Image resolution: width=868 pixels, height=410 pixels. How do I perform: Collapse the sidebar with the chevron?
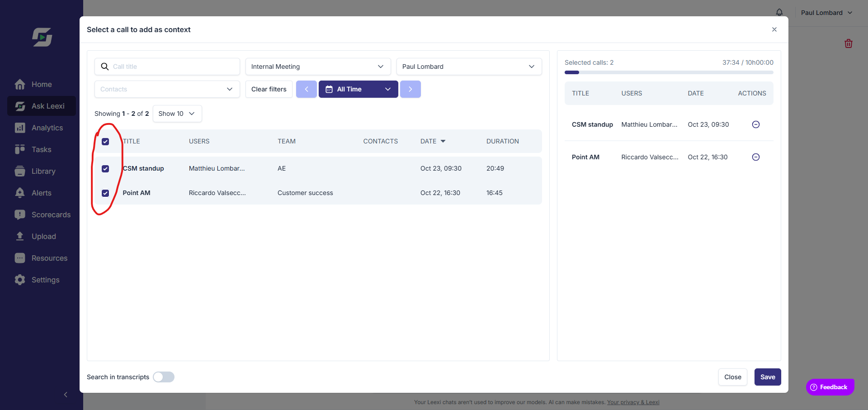pos(66,395)
